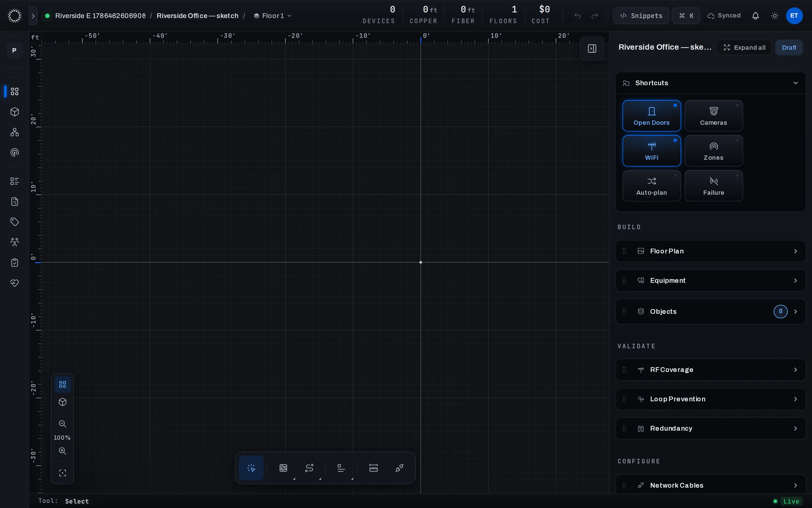Select the ruler measure tool
Screen dimensions: 812x508
tap(374, 468)
